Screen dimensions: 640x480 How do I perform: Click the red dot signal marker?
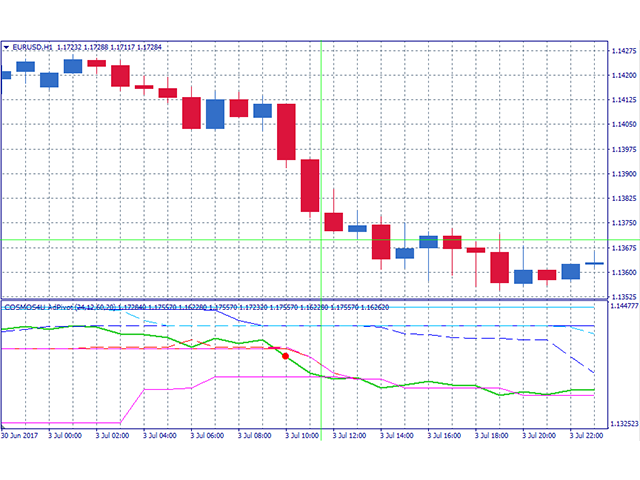point(286,355)
